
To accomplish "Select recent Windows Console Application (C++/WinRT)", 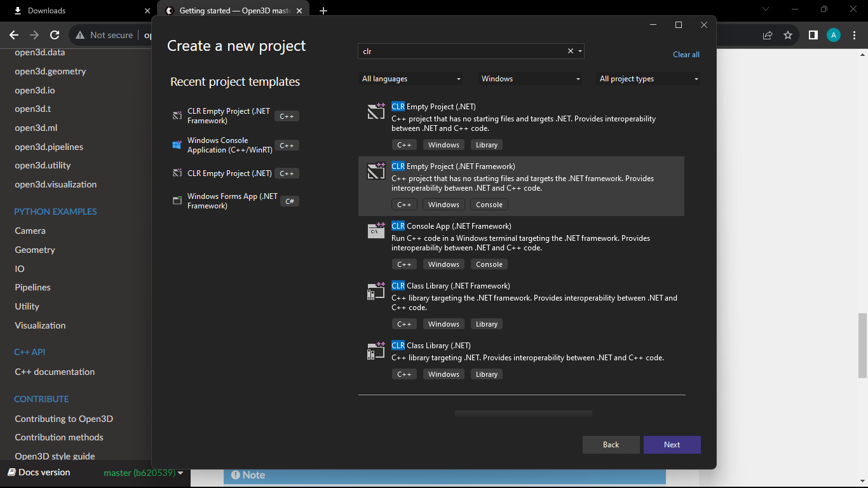I will (236, 145).
